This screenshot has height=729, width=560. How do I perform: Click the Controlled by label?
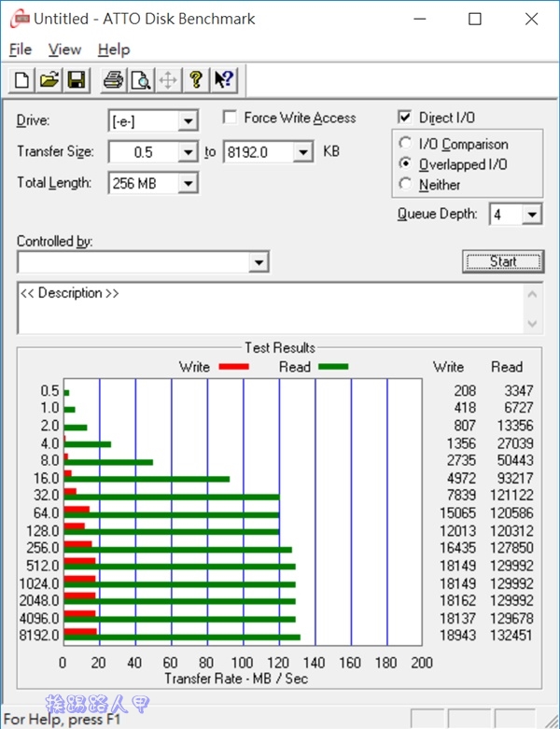[x=55, y=242]
